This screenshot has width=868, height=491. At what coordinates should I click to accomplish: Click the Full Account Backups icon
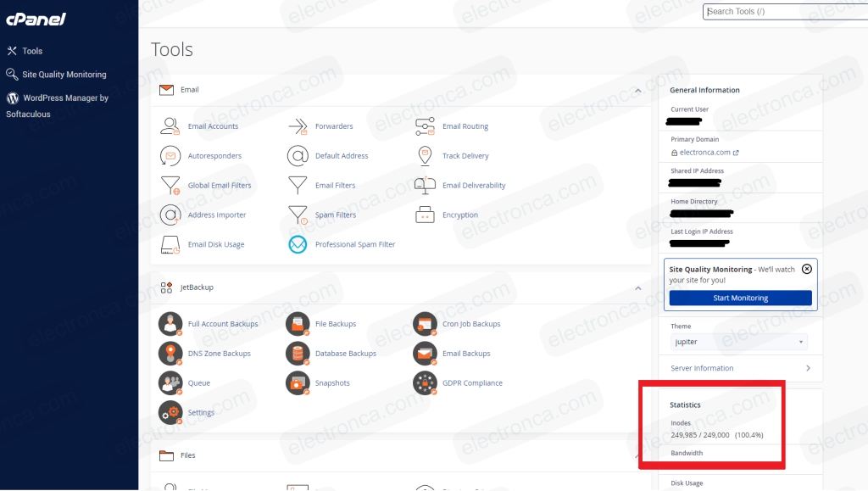[171, 324]
